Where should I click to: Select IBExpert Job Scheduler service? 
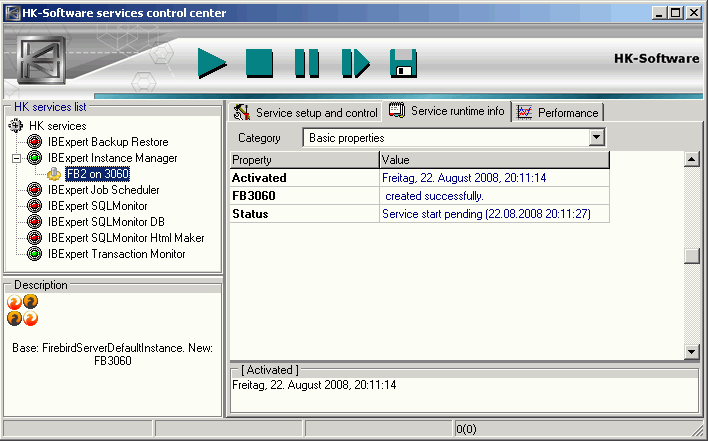[103, 190]
